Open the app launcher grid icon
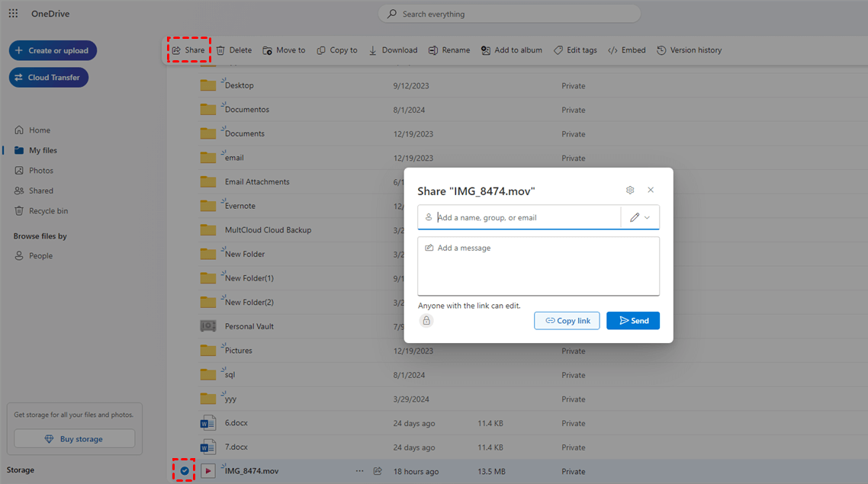The height and width of the screenshot is (484, 868). [13, 13]
